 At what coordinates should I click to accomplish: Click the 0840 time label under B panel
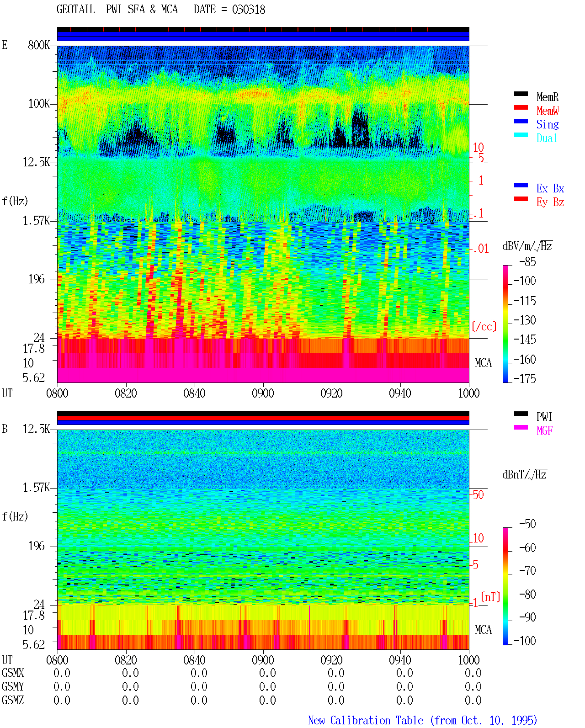194,660
